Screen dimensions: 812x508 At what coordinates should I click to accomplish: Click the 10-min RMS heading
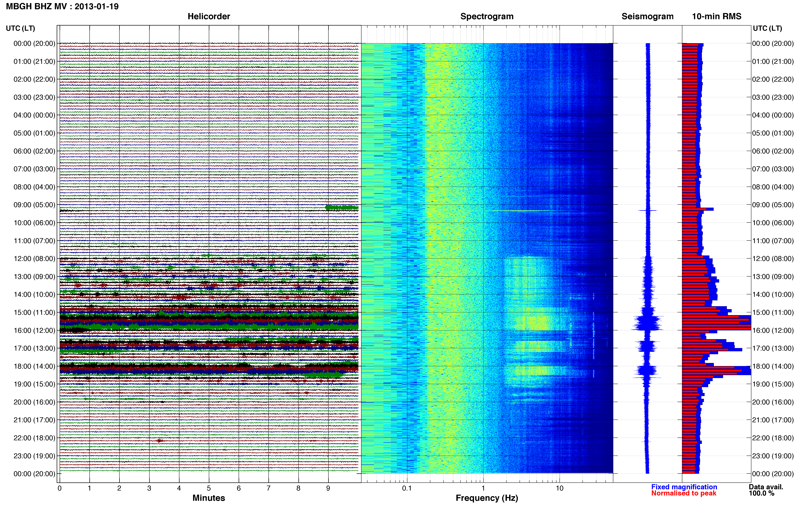[716, 16]
